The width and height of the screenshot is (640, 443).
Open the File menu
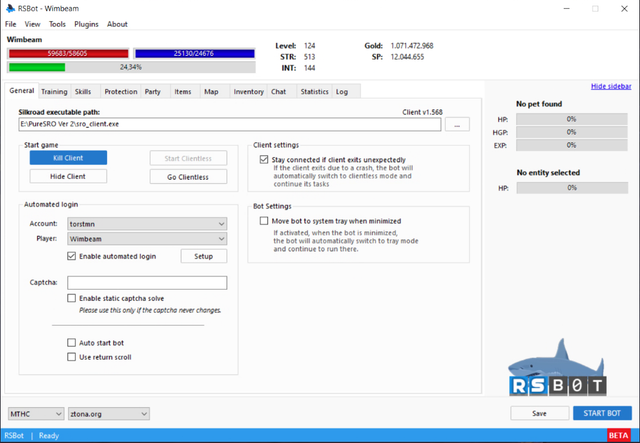[11, 24]
